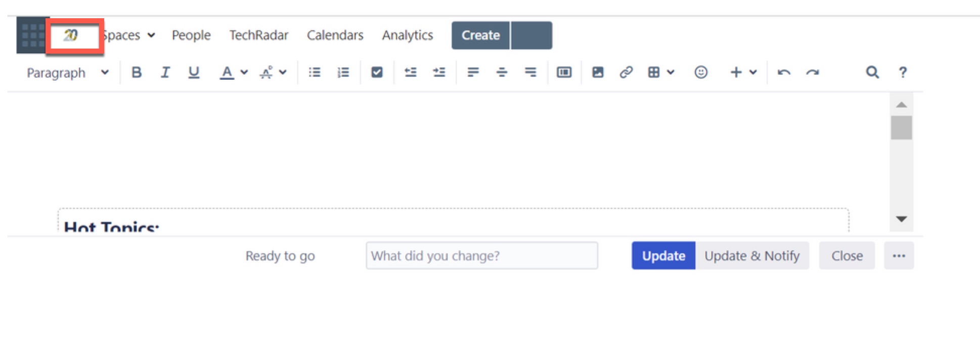
Task: Click the Update button to save
Action: [x=663, y=255]
